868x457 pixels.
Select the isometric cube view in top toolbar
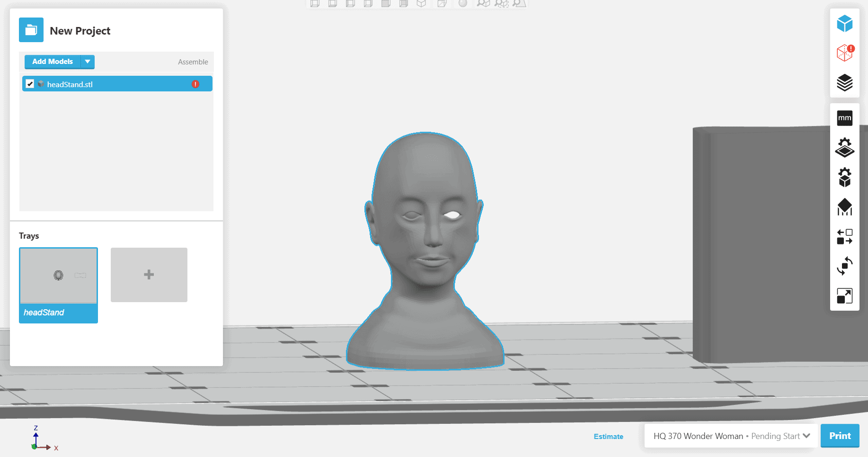pos(421,3)
